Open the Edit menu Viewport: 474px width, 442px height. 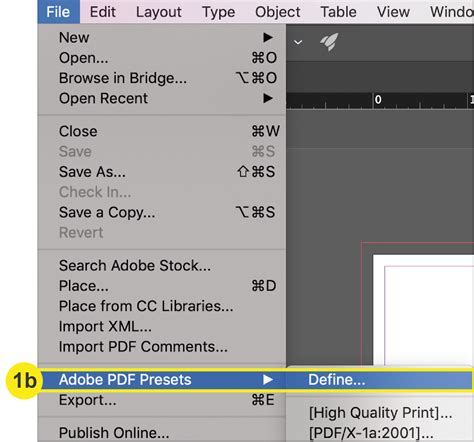click(x=103, y=12)
